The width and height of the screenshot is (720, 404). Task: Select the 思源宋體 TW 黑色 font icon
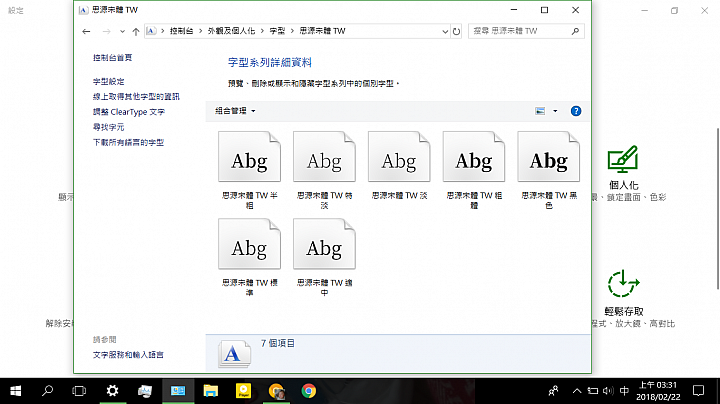tap(549, 157)
